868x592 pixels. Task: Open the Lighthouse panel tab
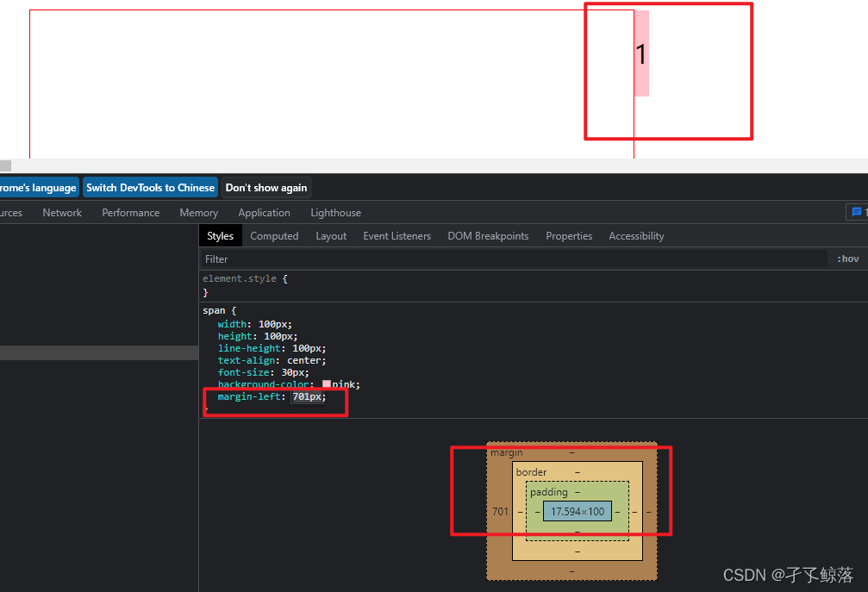[335, 213]
